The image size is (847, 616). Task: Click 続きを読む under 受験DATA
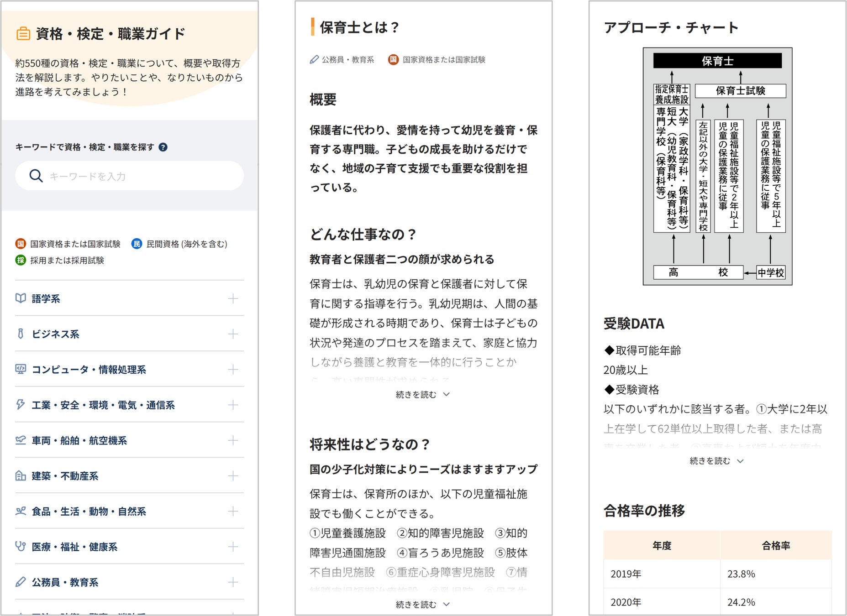(x=710, y=461)
